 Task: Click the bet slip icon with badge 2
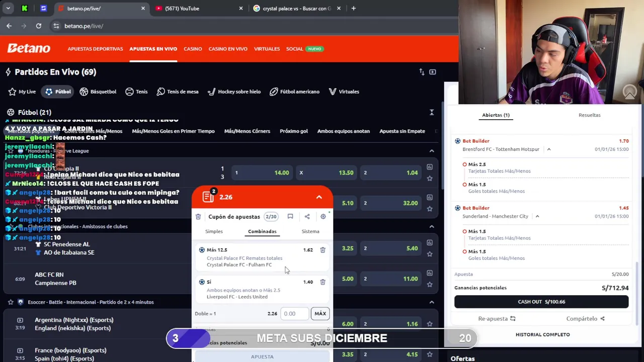[209, 197]
